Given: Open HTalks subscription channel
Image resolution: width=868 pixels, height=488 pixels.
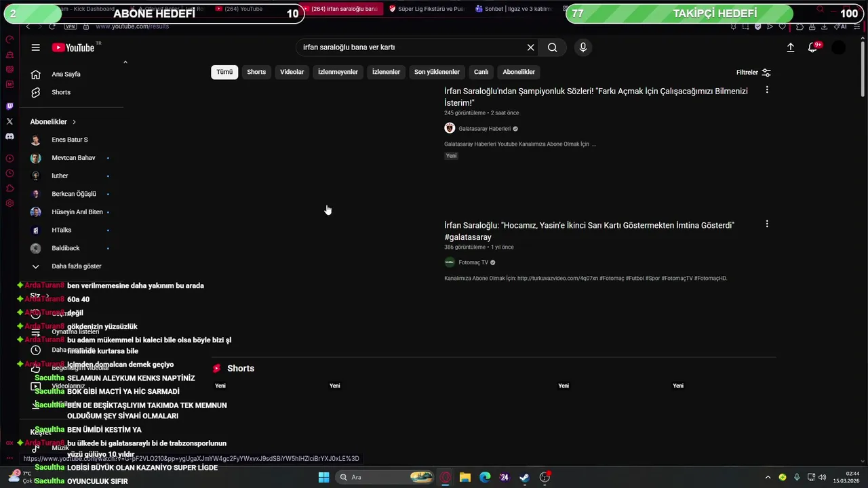Looking at the screenshot, I should click(x=61, y=230).
